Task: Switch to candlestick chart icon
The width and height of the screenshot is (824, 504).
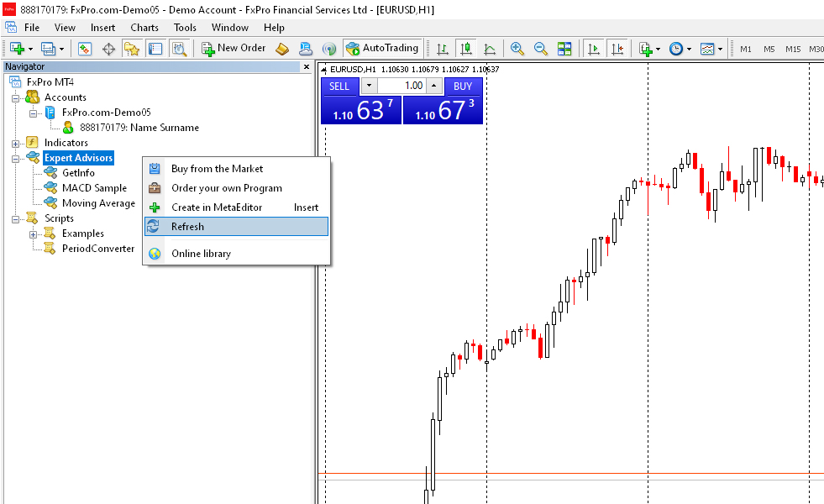Action: click(x=465, y=49)
